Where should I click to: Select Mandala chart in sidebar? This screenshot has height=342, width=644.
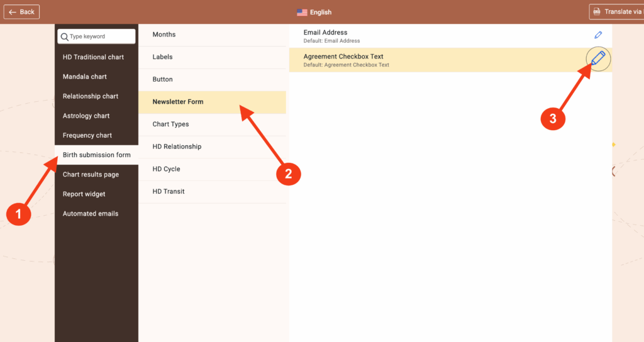85,77
